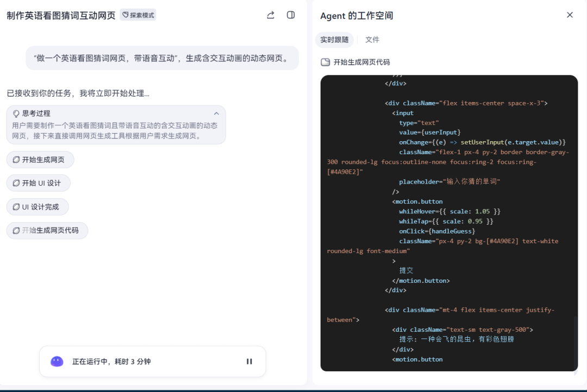The height and width of the screenshot is (392, 587).
Task: Toggle the split-view panel icon at top
Action: (x=291, y=15)
